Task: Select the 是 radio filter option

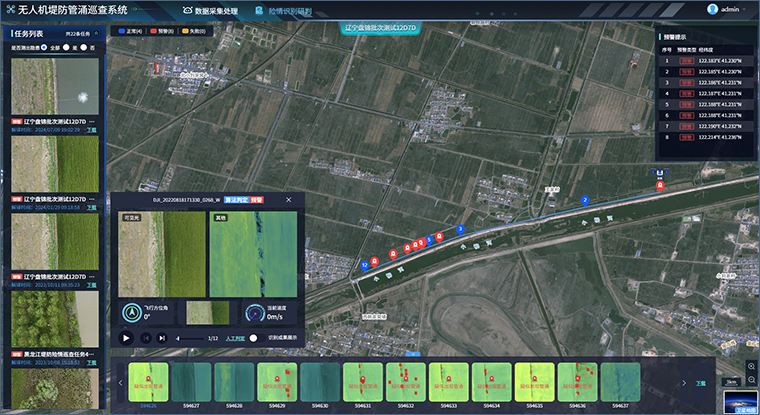Action: (67, 46)
